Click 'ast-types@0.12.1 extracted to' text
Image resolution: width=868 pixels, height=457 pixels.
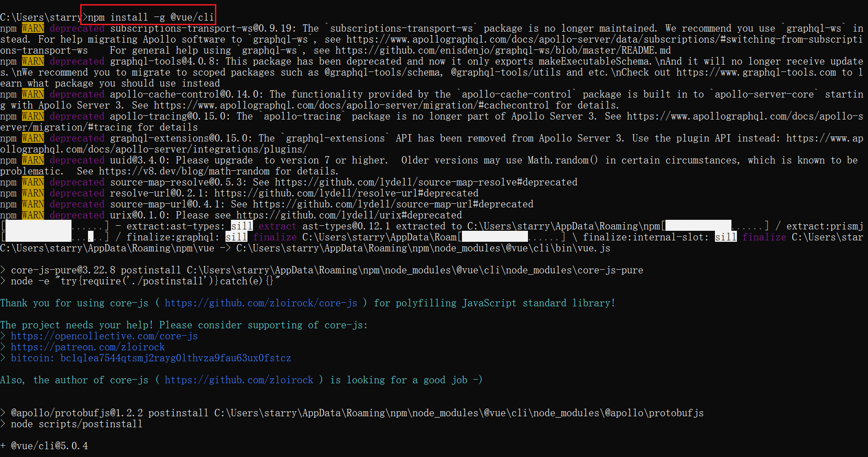pyautogui.click(x=382, y=226)
